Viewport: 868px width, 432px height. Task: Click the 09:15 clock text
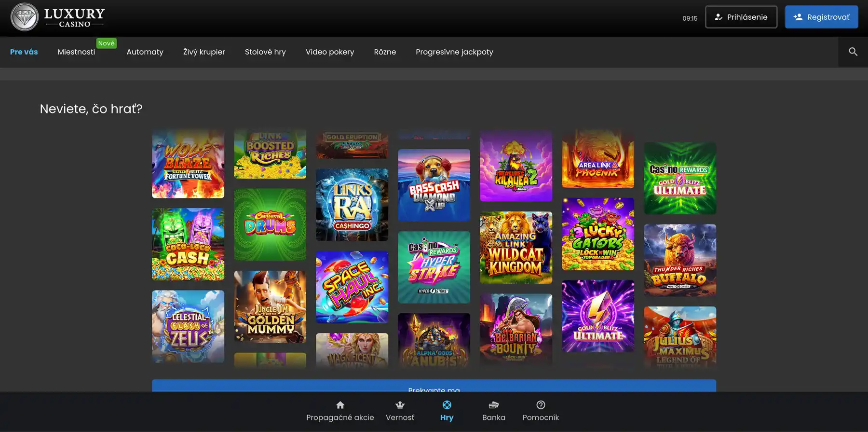pyautogui.click(x=690, y=18)
